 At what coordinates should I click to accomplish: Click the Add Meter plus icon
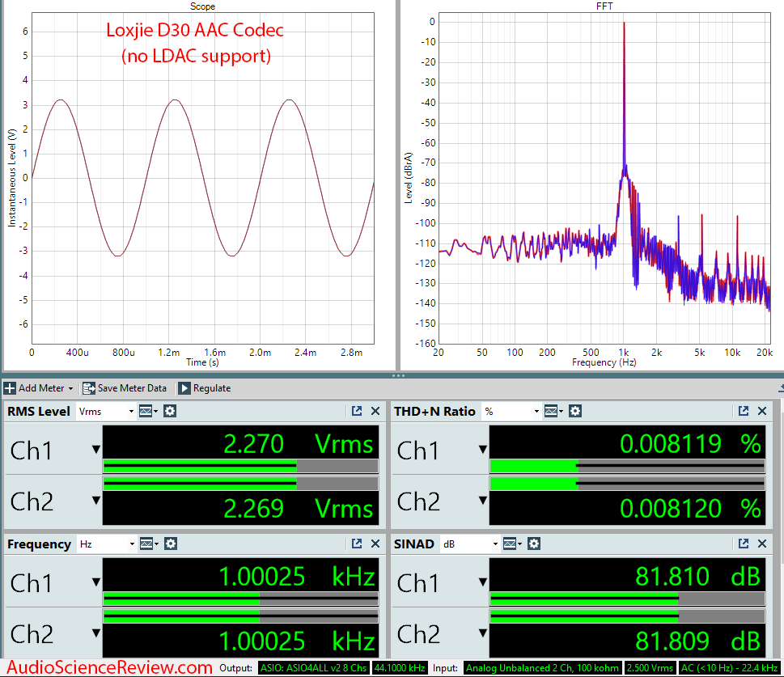pyautogui.click(x=10, y=388)
